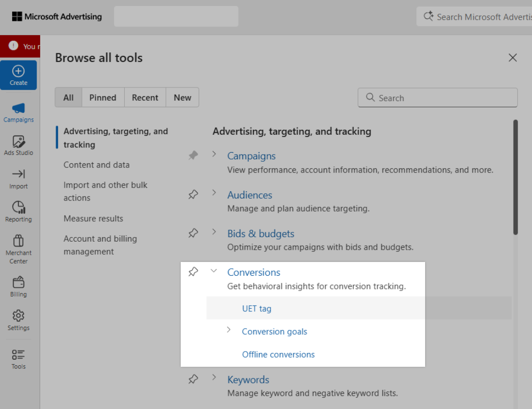The width and height of the screenshot is (532, 409).
Task: Switch to the Pinned tab
Action: (x=103, y=98)
